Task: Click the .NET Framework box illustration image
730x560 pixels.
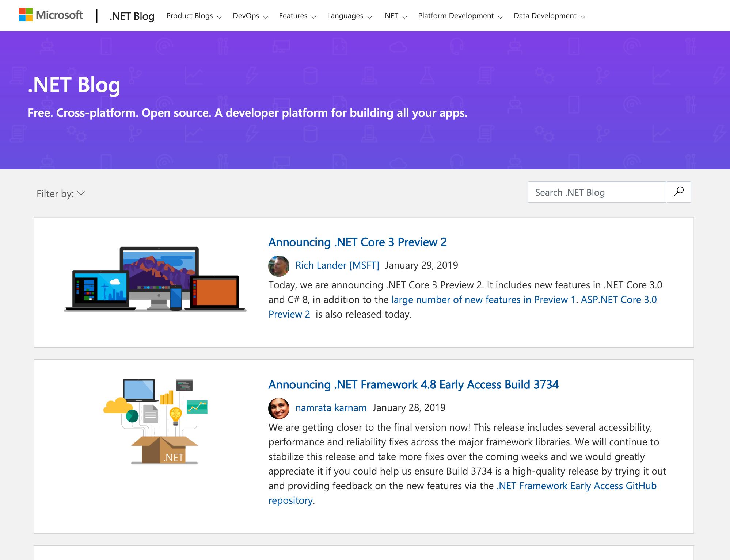Action: click(155, 420)
